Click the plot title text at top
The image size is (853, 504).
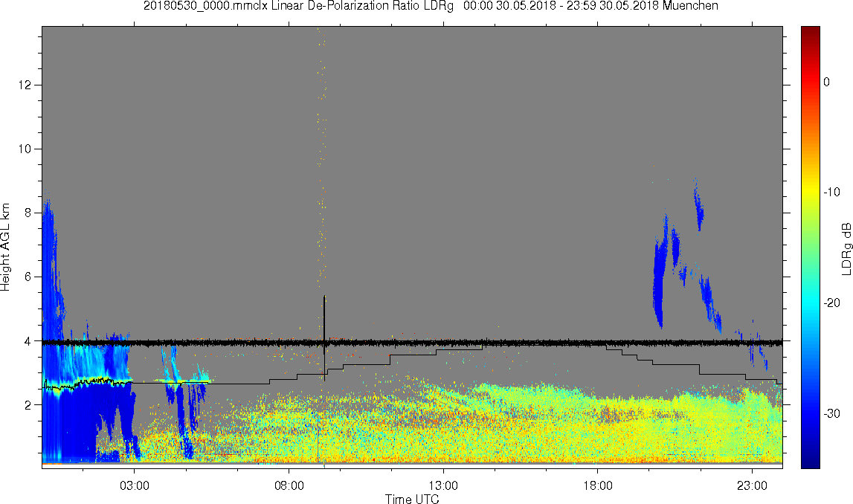click(431, 6)
